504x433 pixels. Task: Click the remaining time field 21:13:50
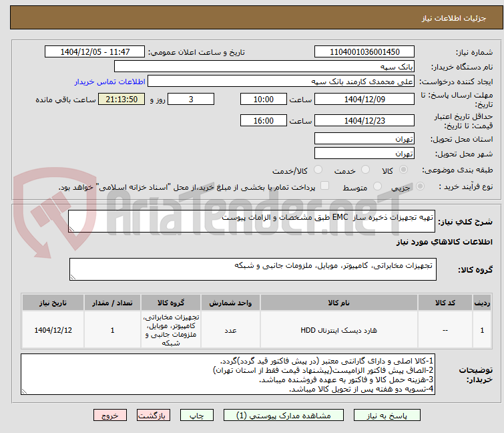tap(121, 99)
